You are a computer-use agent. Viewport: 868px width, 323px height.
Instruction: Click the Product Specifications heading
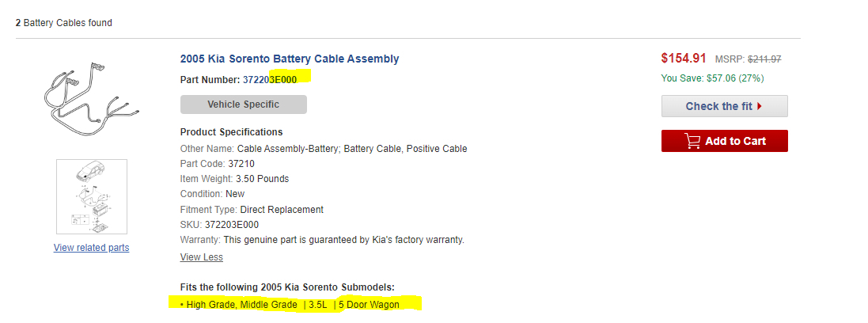coord(231,132)
